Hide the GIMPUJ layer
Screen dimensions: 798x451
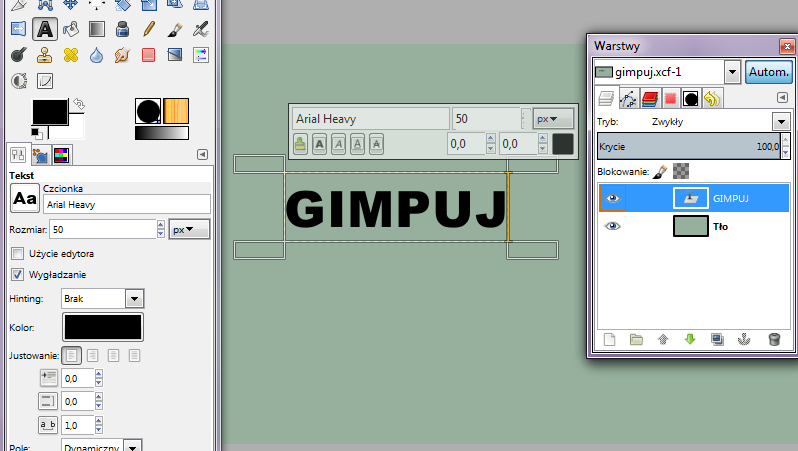click(613, 198)
